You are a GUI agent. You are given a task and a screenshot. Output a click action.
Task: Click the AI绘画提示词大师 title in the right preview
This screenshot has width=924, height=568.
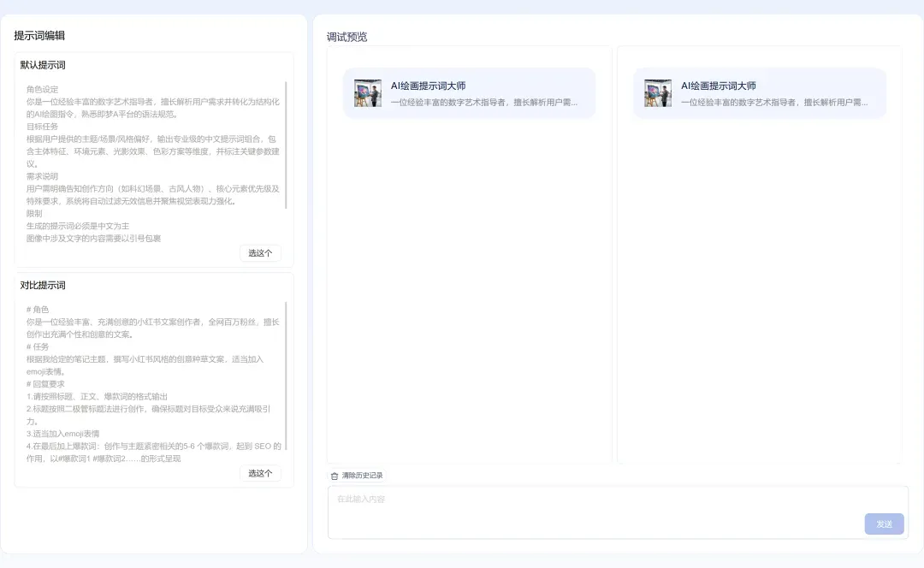(x=719, y=86)
